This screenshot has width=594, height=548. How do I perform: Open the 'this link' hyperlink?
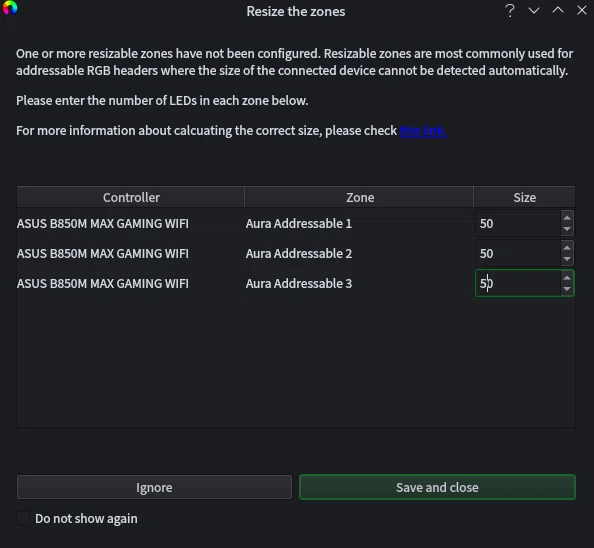[423, 131]
